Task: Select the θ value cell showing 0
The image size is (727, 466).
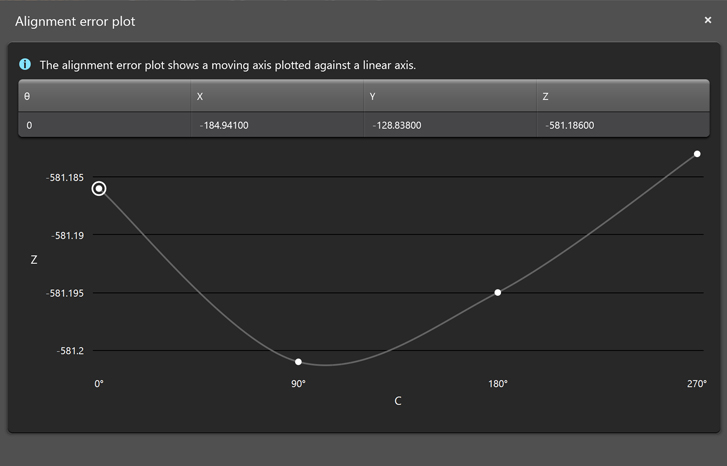Action: coord(104,125)
